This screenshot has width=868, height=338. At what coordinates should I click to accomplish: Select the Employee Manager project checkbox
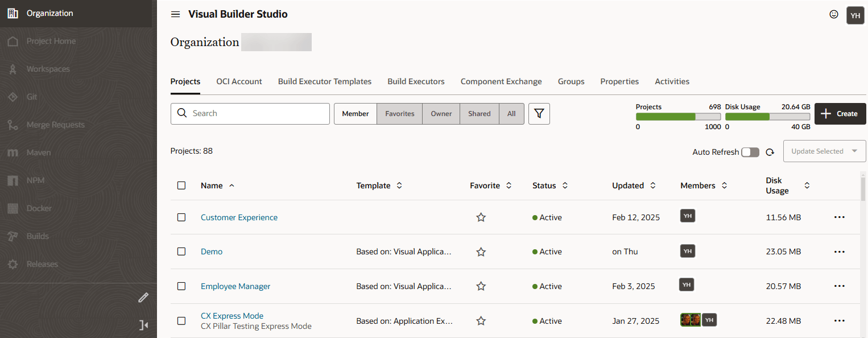[181, 286]
